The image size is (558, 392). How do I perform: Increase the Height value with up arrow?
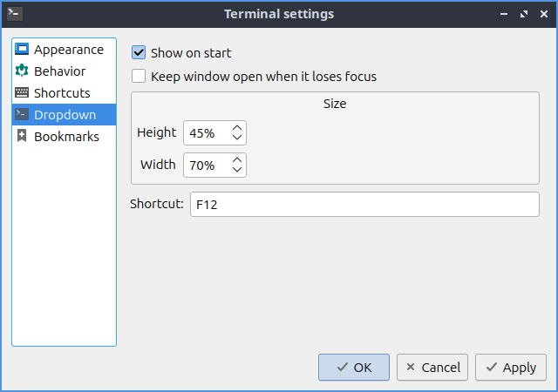pyautogui.click(x=237, y=128)
